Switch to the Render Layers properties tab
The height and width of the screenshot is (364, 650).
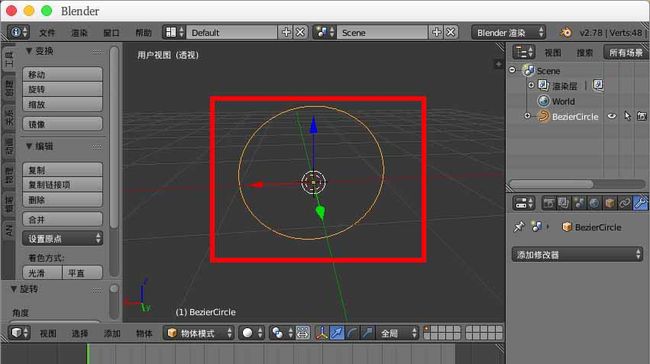(564, 203)
